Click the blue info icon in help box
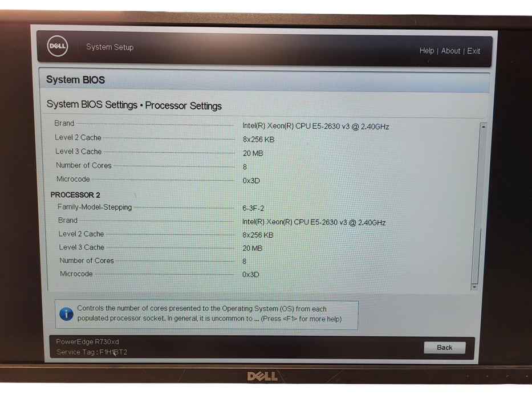 pyautogui.click(x=66, y=314)
